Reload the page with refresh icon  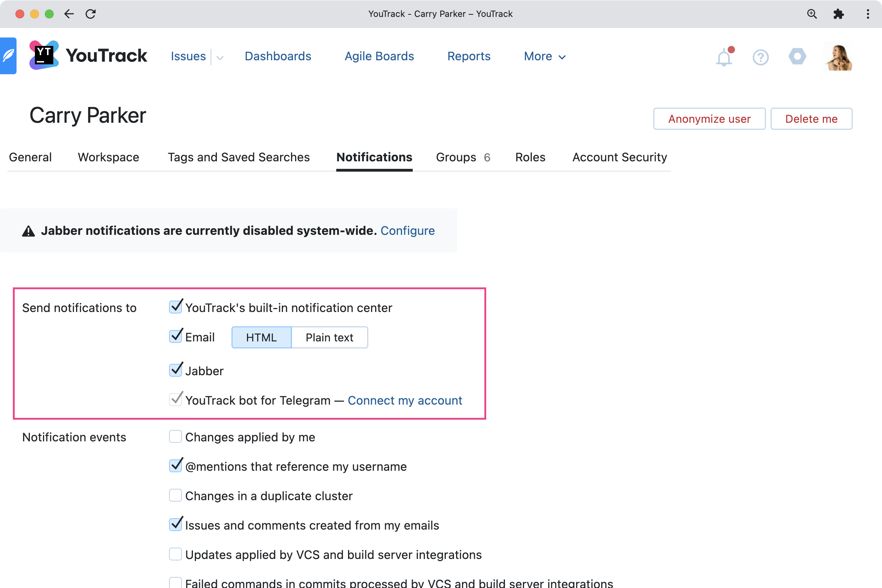click(x=91, y=14)
